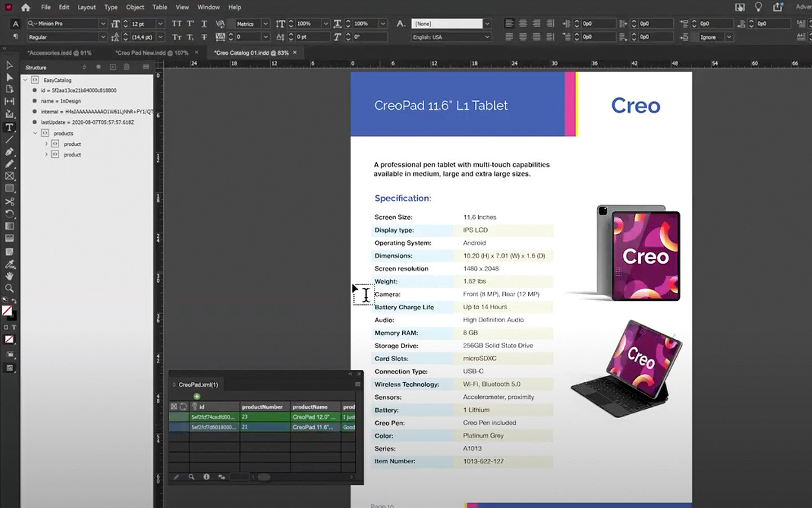Screen dimensions: 812x508
Task: Toggle the All Caps button
Action: tap(176, 24)
